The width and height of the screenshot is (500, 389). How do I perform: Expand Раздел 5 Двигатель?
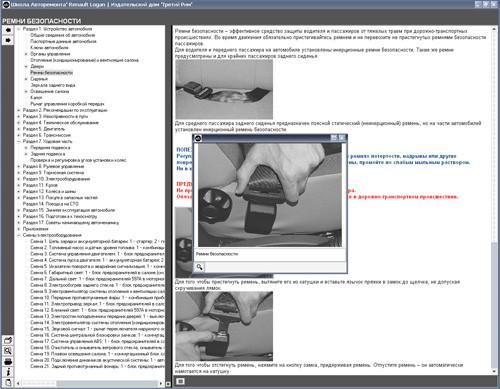[19, 129]
